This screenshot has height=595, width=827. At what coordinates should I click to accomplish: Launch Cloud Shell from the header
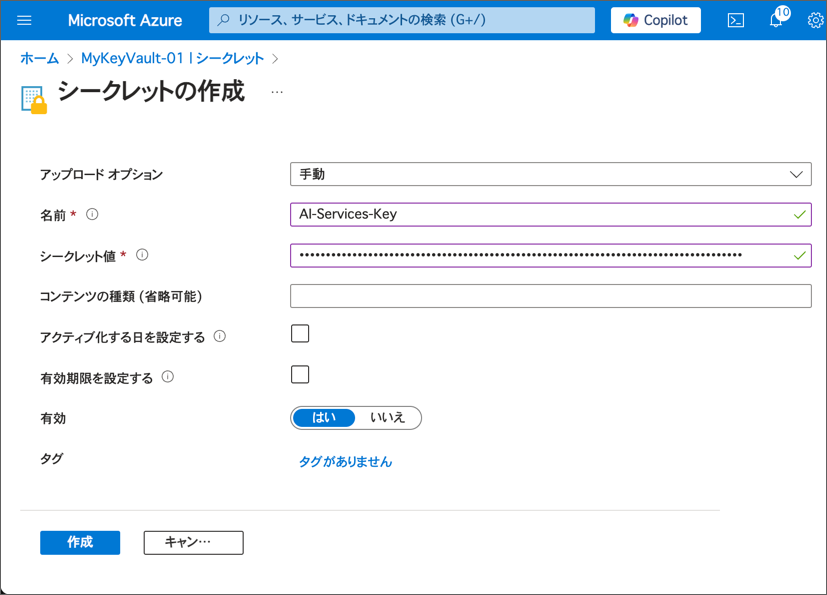pyautogui.click(x=736, y=20)
